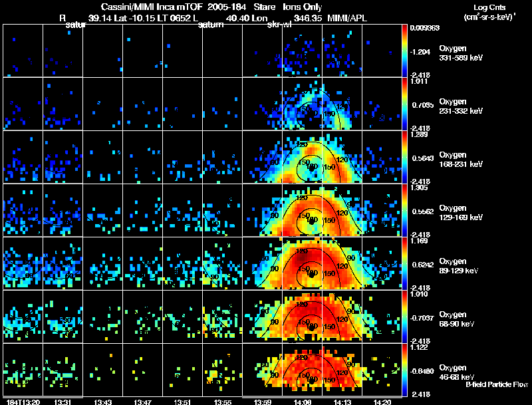Click the colorbar midpoint value "-0.7037"
This screenshot has height=405, width=532.
(x=422, y=318)
